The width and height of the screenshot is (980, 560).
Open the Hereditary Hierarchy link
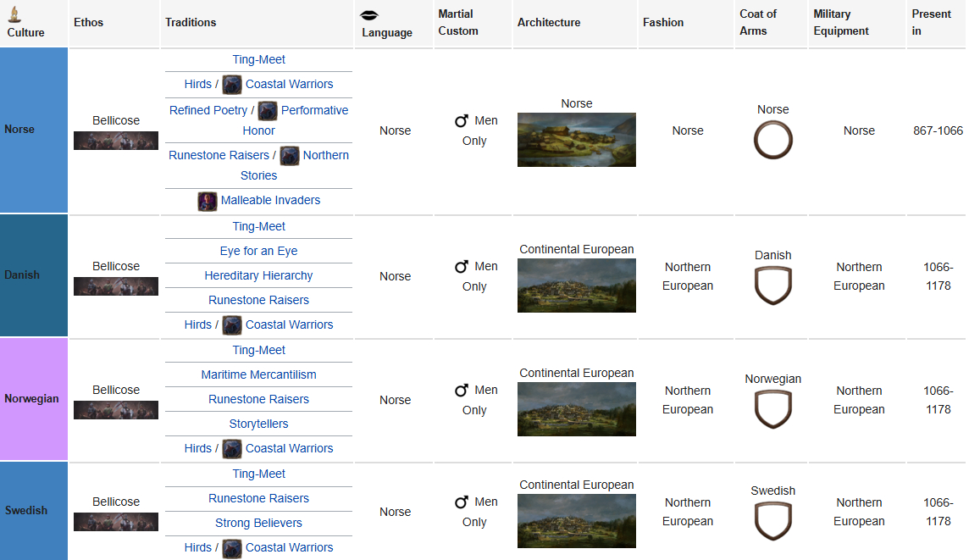pyautogui.click(x=258, y=276)
